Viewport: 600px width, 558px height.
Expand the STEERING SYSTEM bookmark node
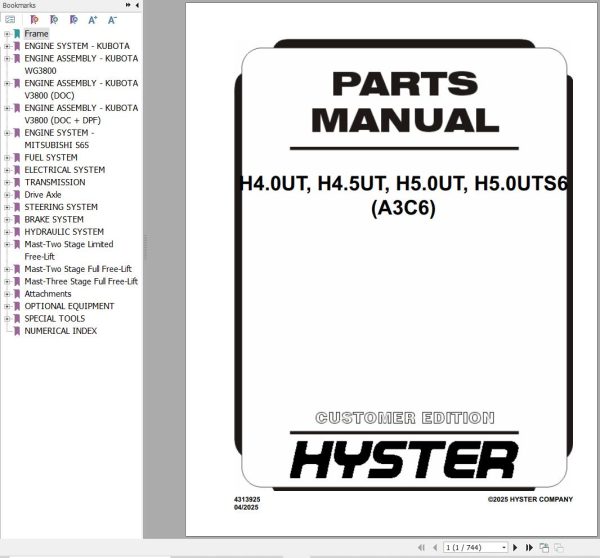point(7,207)
